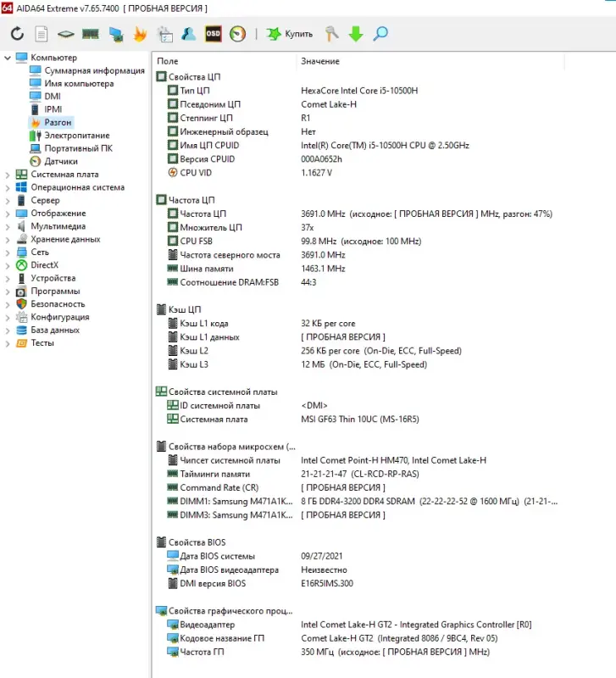Click the Безопасность shield icon
This screenshot has width=616, height=678.
21,304
